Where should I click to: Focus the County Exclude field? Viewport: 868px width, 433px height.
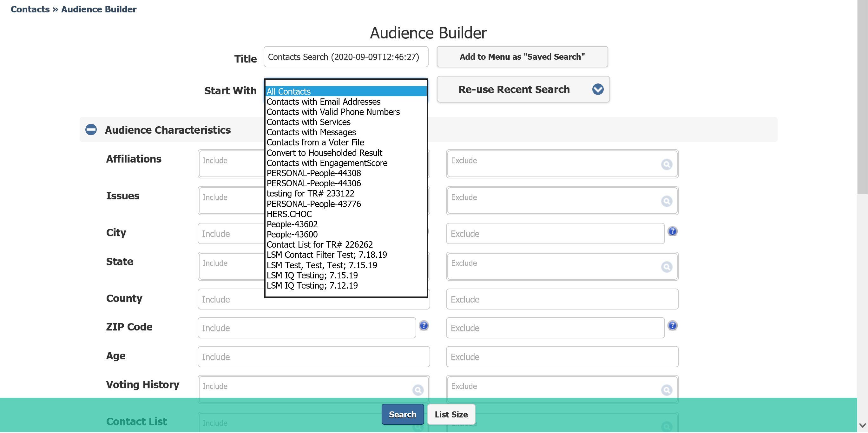click(x=562, y=299)
